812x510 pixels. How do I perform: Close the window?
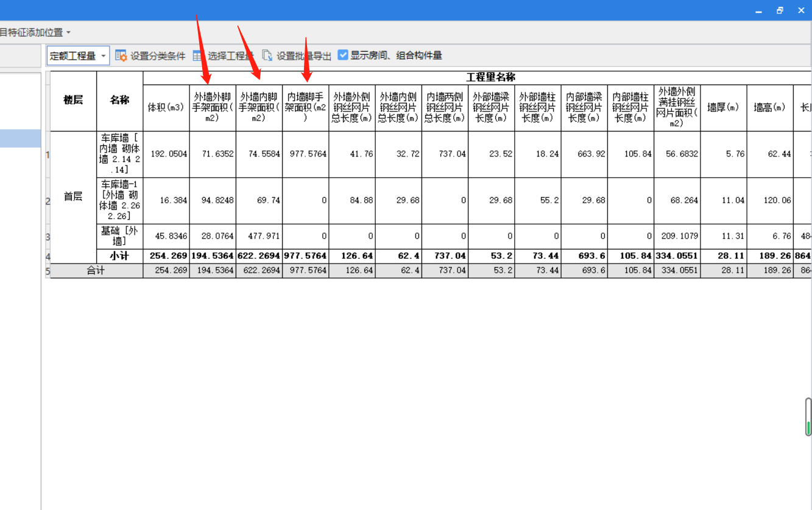(x=801, y=10)
